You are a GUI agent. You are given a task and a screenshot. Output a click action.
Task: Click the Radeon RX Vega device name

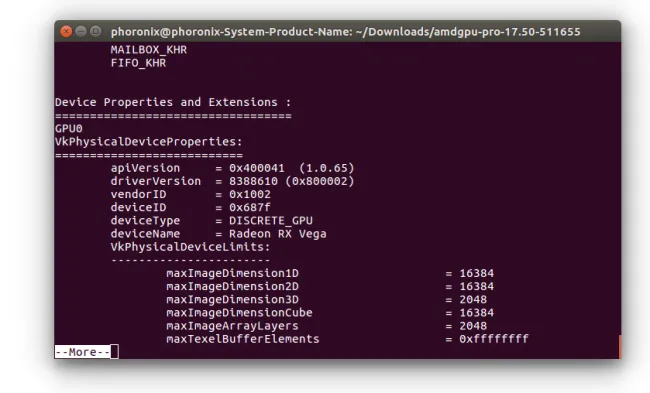click(x=277, y=234)
